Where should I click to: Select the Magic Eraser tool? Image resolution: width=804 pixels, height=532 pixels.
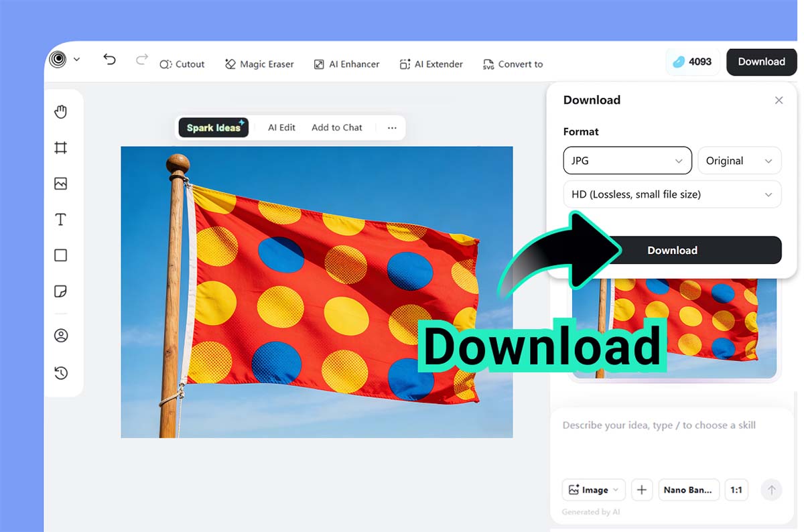[259, 64]
